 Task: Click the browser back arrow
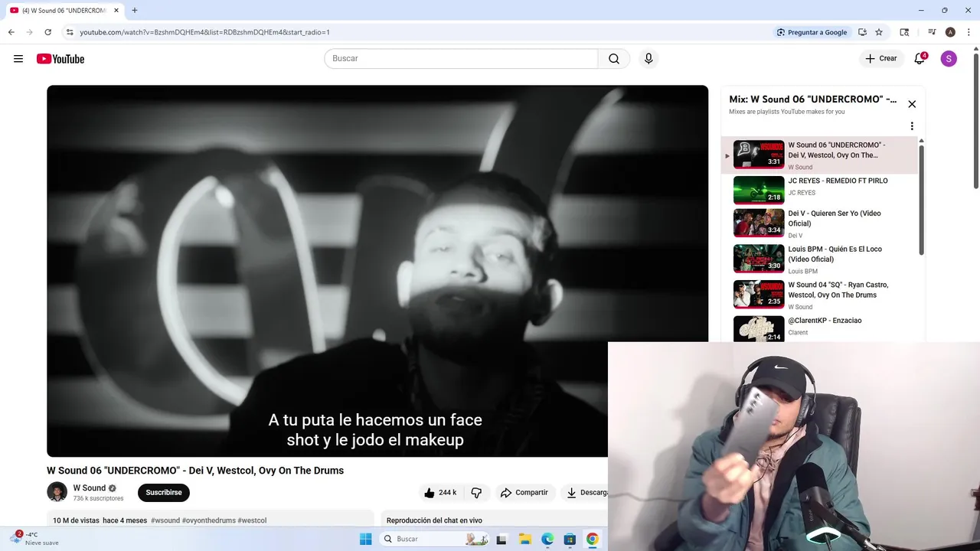(11, 32)
